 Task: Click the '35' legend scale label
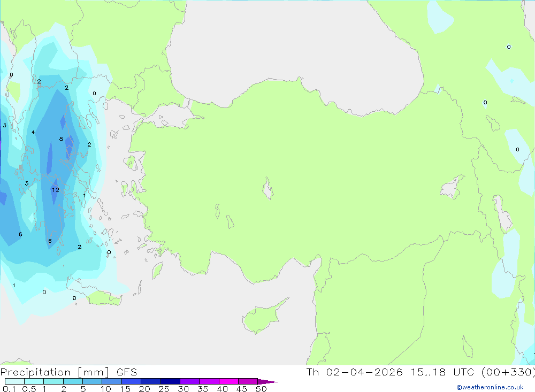pos(203,389)
